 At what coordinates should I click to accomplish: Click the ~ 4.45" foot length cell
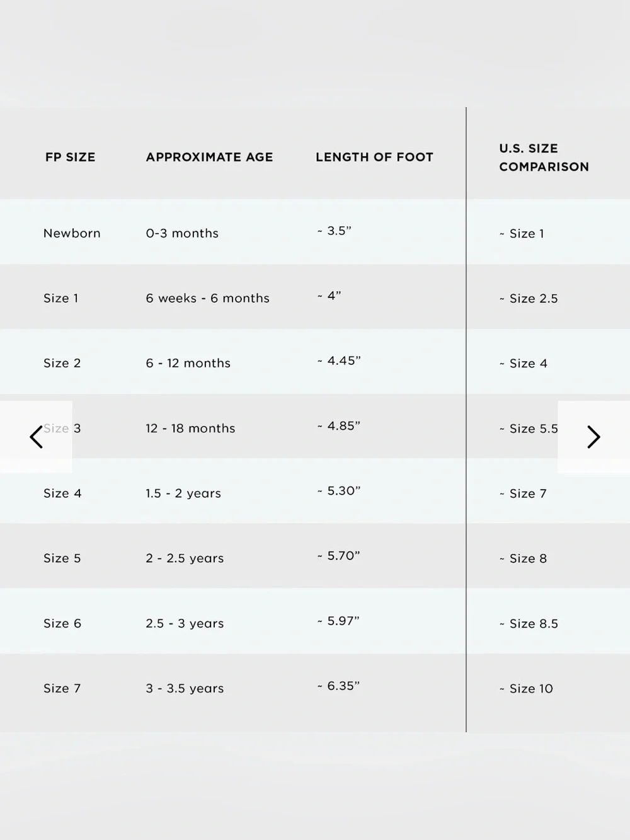tap(339, 360)
